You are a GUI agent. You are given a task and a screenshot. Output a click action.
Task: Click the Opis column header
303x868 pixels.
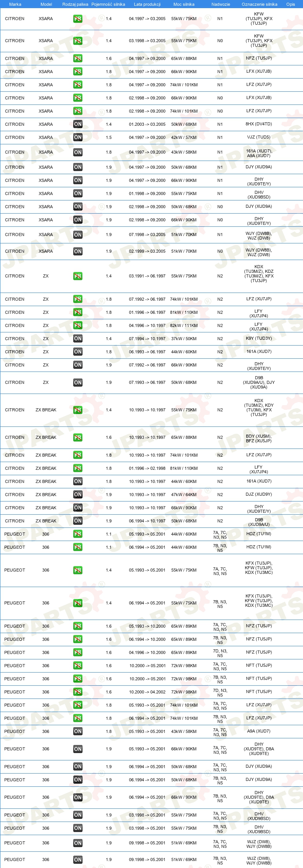tap(291, 4)
